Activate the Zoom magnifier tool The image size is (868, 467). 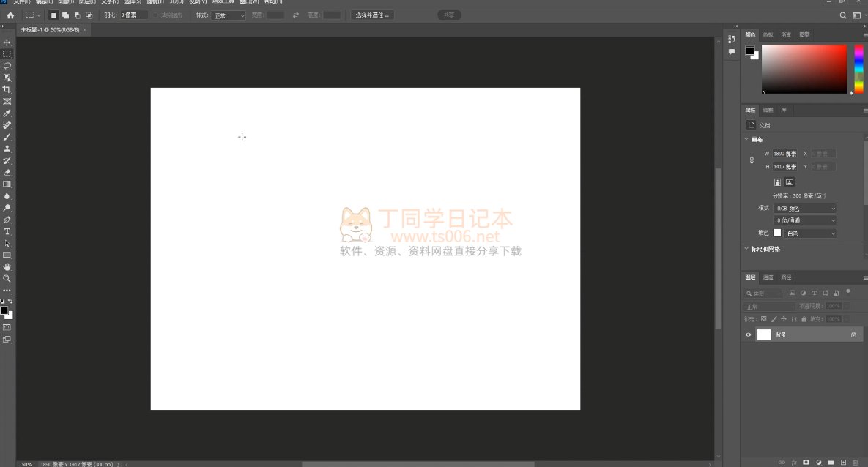7,279
